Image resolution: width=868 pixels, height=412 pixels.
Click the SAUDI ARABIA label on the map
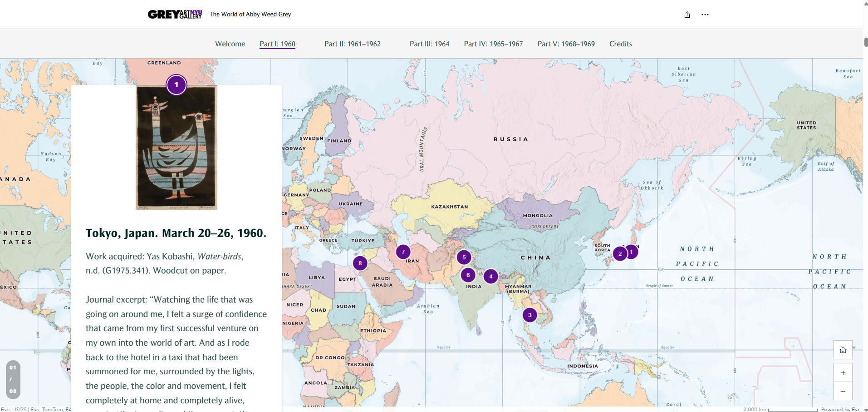pos(382,282)
